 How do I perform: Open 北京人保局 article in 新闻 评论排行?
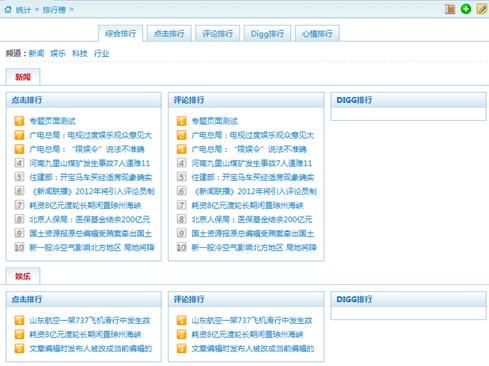252,219
